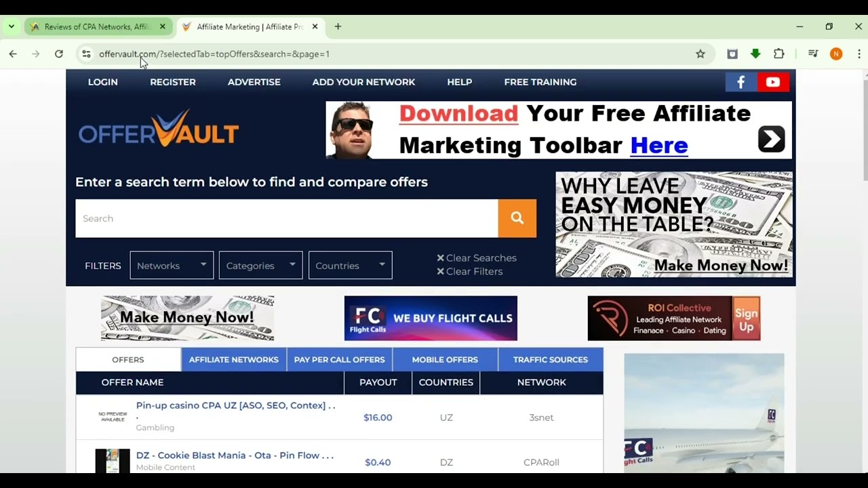The height and width of the screenshot is (488, 868).
Task: Switch to PAY PER CALL OFFERS tab
Action: click(x=339, y=360)
